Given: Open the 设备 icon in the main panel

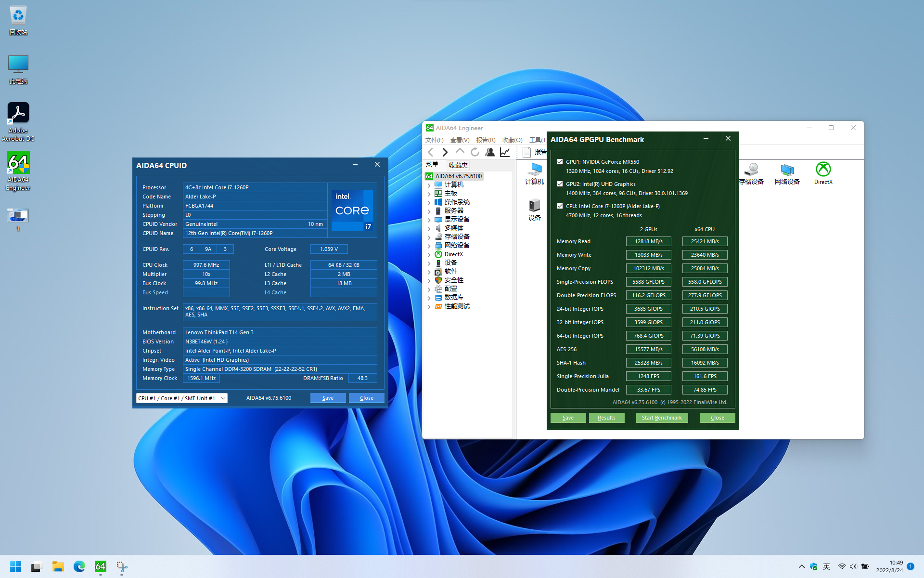Looking at the screenshot, I should coord(534,210).
